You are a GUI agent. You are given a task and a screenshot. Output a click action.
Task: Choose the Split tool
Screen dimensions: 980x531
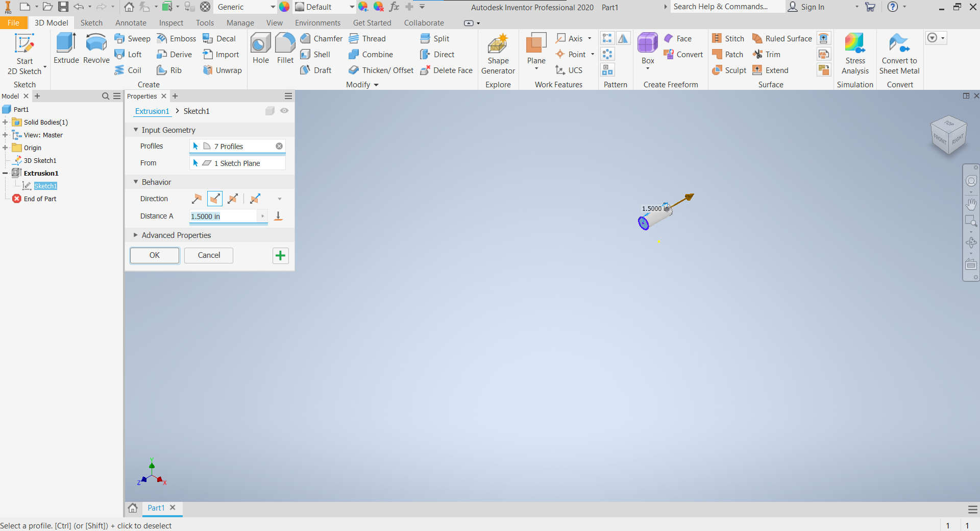pos(434,39)
